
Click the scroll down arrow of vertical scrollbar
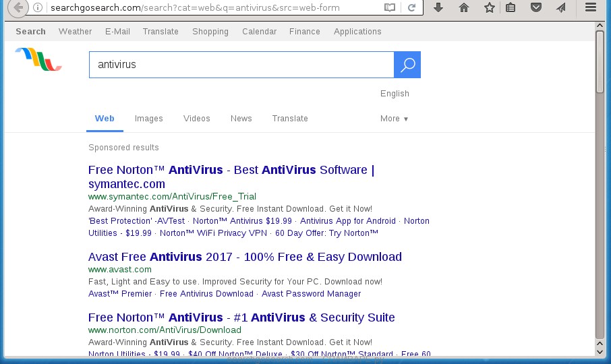pos(600,351)
